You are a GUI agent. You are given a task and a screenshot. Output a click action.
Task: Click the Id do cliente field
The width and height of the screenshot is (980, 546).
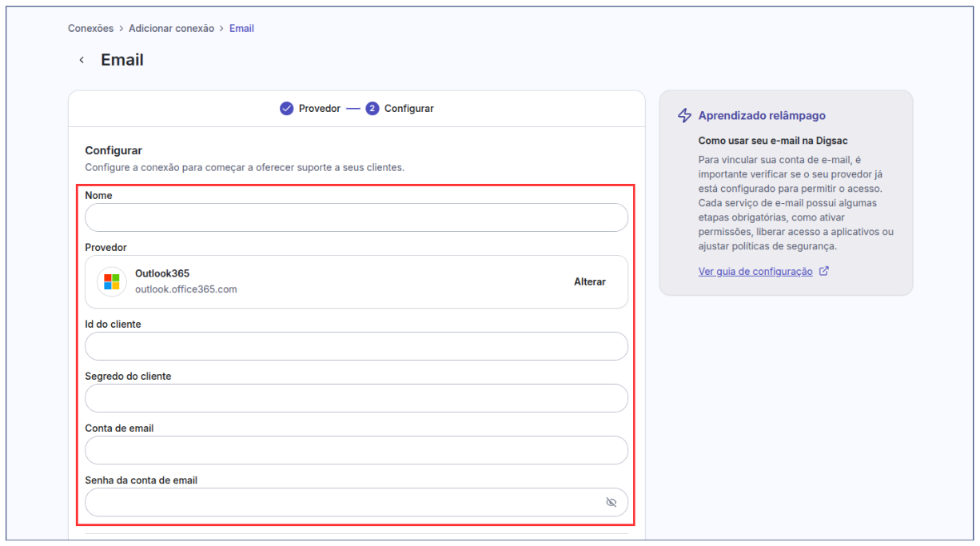(356, 346)
